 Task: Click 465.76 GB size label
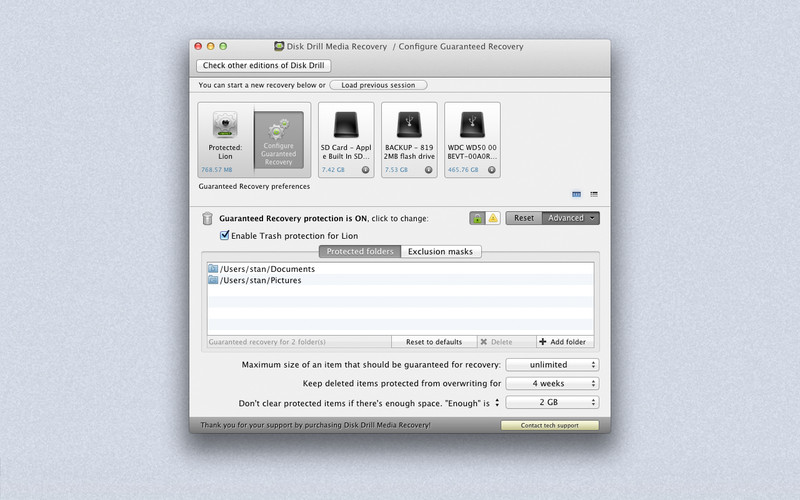point(463,169)
